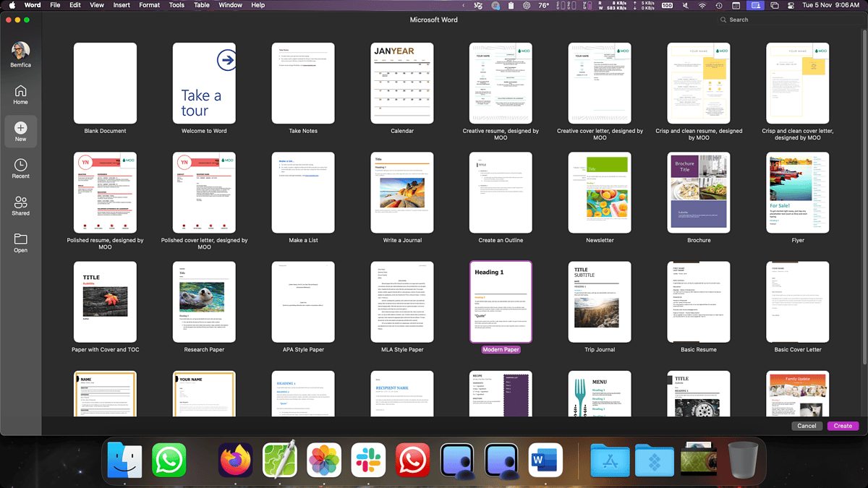This screenshot has height=488, width=868.
Task: Open the Take a tour template
Action: (x=204, y=83)
